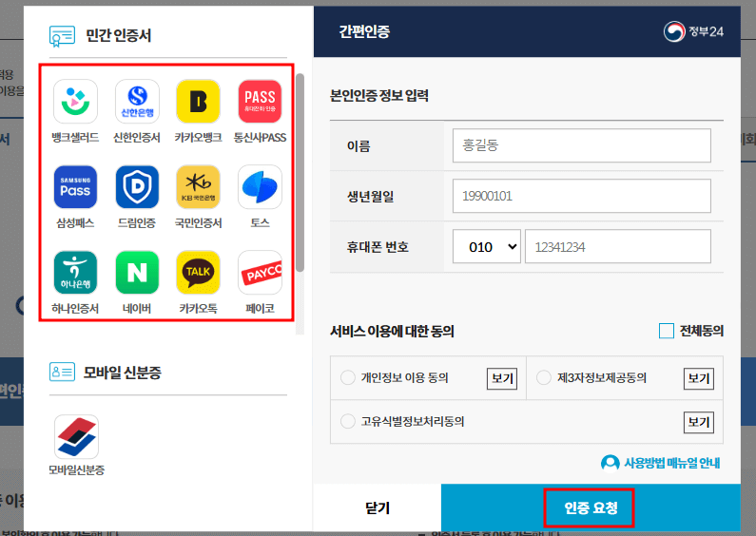
Task: View 개인정보 이용 동의 terms via 보기
Action: coord(502,378)
